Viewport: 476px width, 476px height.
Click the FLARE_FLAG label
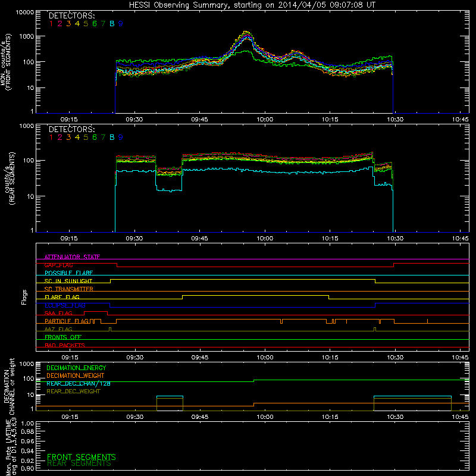coord(62,297)
